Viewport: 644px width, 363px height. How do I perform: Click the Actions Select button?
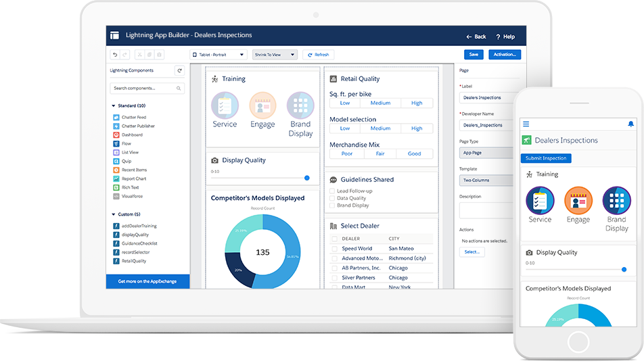(472, 252)
